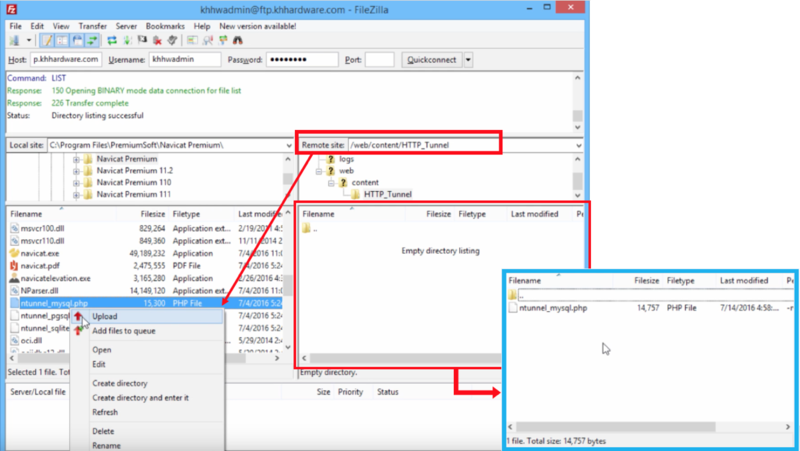Select the HTTP_Tunnel folder in remote tree

(388, 194)
